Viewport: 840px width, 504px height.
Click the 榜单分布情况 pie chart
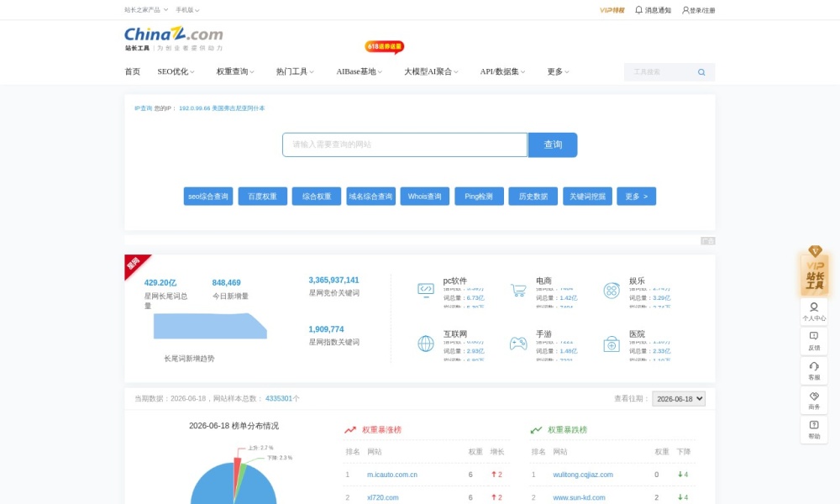pyautogui.click(x=234, y=481)
